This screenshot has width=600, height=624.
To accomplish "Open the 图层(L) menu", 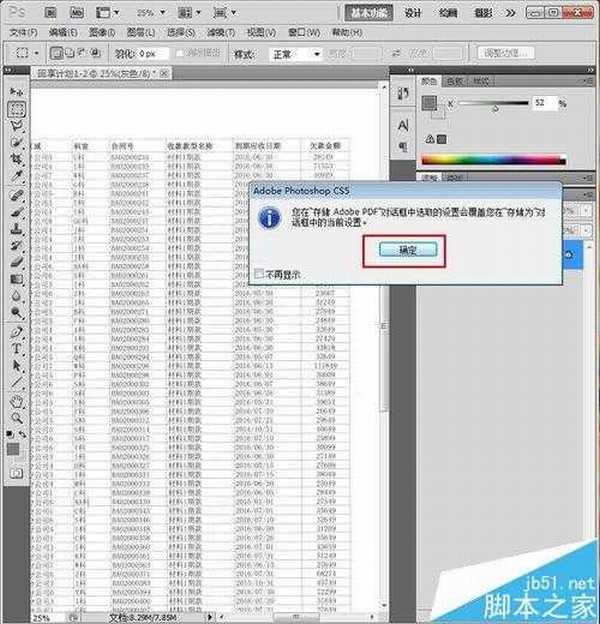I will (140, 32).
